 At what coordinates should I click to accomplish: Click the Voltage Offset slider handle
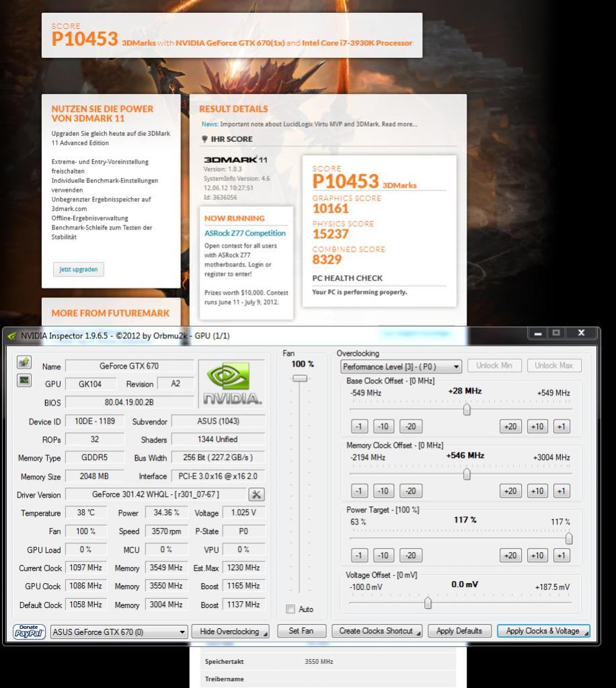coord(428,603)
